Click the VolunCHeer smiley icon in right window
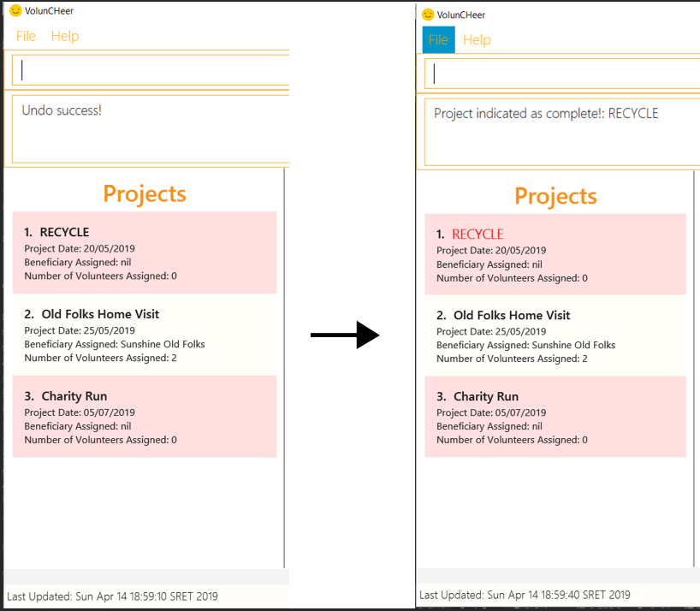Screen dimensions: 700x611 (428, 15)
